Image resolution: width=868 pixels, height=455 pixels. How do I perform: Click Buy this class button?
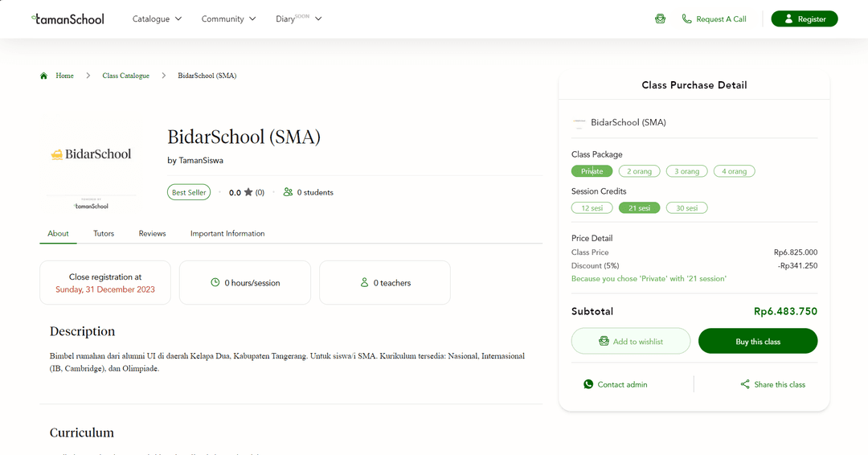pyautogui.click(x=758, y=341)
